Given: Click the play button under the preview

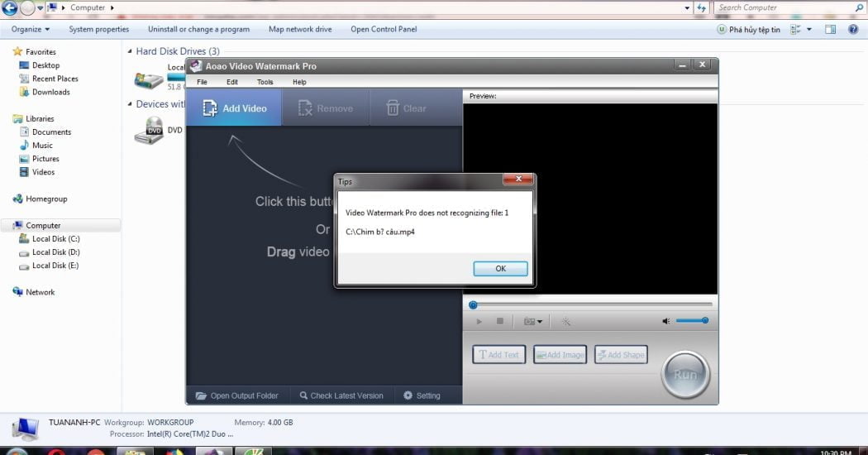Looking at the screenshot, I should [x=479, y=322].
